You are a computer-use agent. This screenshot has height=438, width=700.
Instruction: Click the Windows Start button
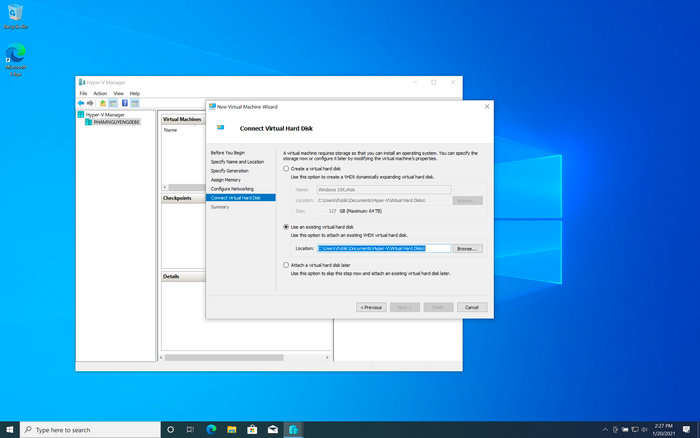(10, 430)
